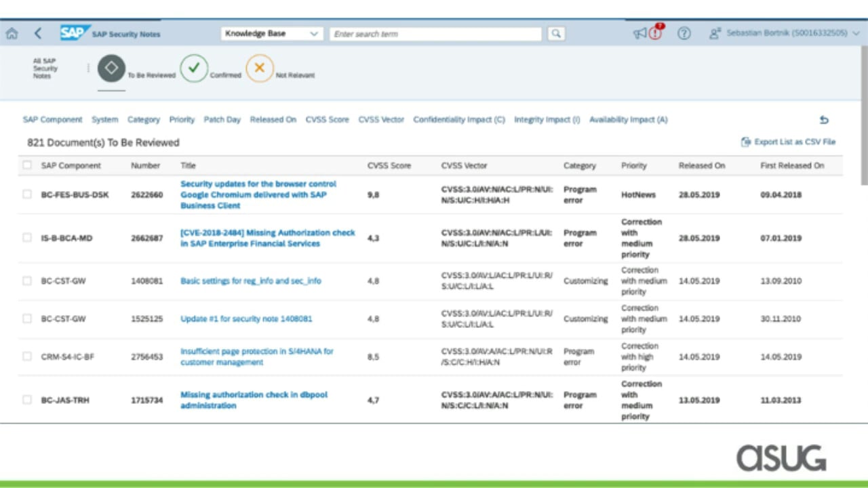Check the row for note 2756453
Image resolution: width=868 pixels, height=488 pixels.
pos(27,357)
